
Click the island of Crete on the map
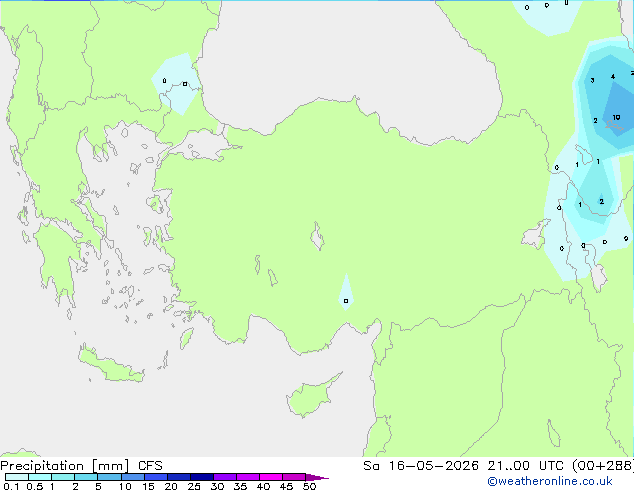pos(110,366)
